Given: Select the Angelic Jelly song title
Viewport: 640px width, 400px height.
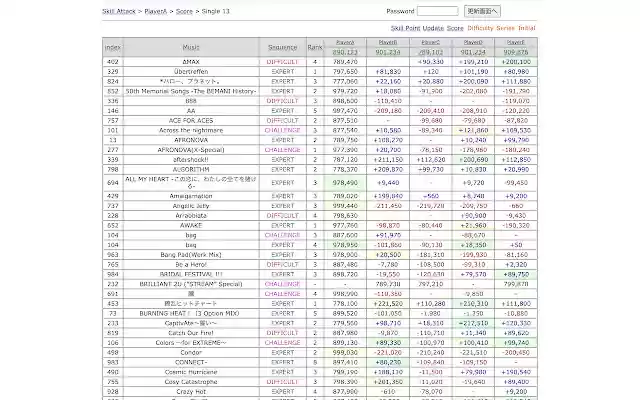Looking at the screenshot, I should click(x=191, y=206).
